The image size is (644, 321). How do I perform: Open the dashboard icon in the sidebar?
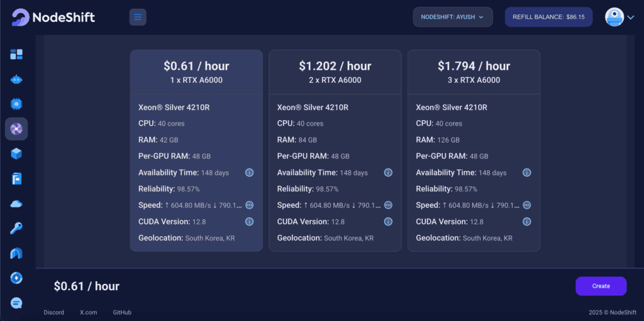(x=16, y=54)
